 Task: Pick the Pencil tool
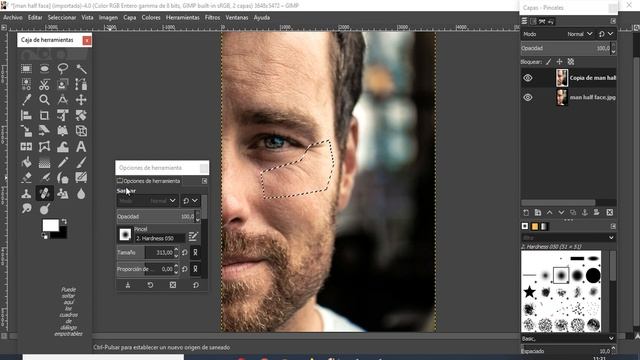click(x=62, y=162)
